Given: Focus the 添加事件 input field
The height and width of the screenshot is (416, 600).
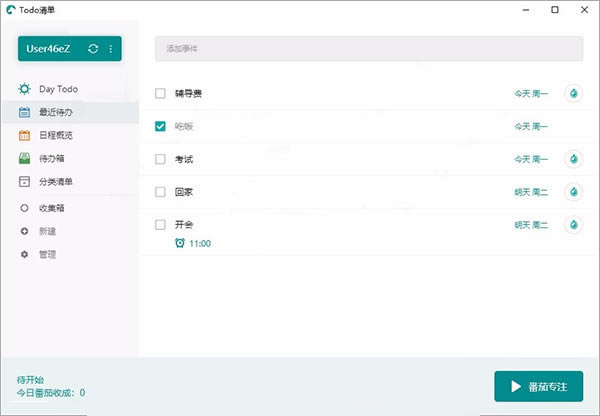Looking at the screenshot, I should click(x=369, y=49).
